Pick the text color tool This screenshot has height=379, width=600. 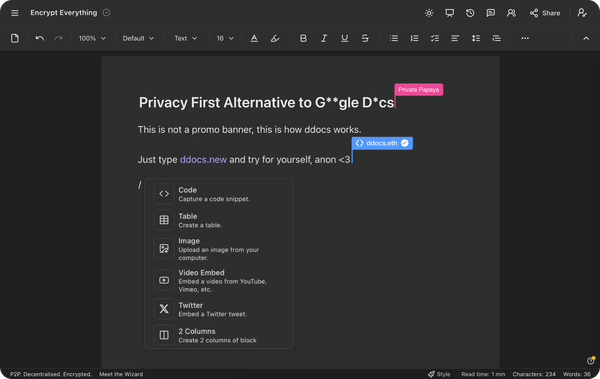tap(254, 38)
